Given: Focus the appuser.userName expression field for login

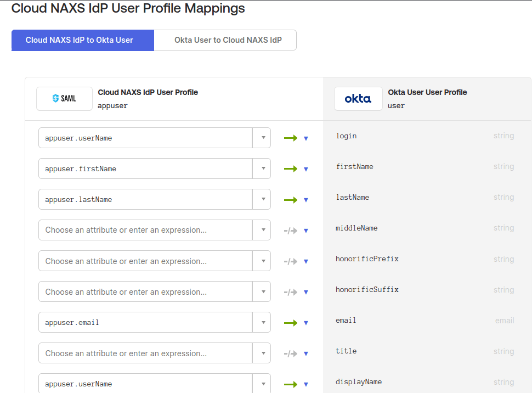Looking at the screenshot, I should (x=145, y=138).
